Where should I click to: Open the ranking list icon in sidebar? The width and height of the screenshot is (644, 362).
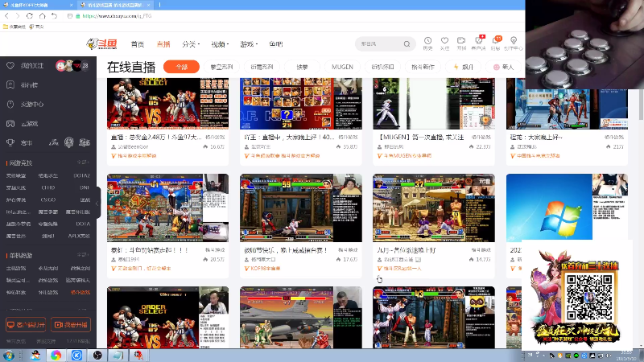10,85
